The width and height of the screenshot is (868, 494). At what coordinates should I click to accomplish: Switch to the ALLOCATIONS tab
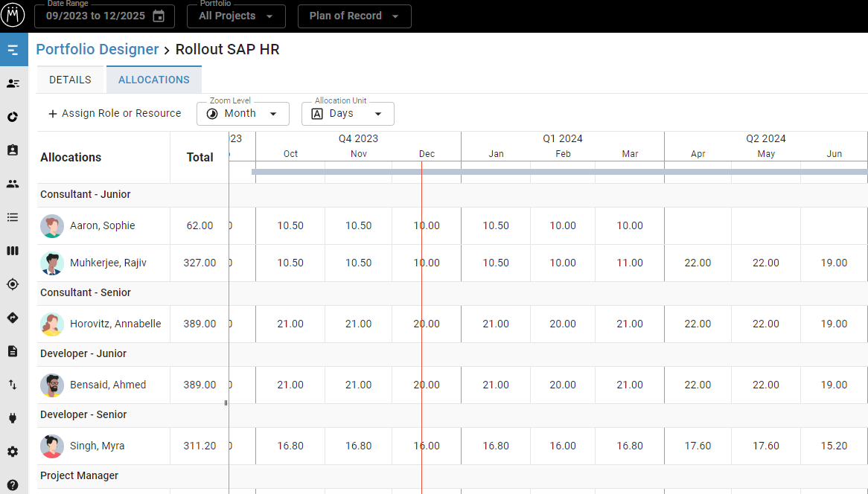[x=154, y=80]
